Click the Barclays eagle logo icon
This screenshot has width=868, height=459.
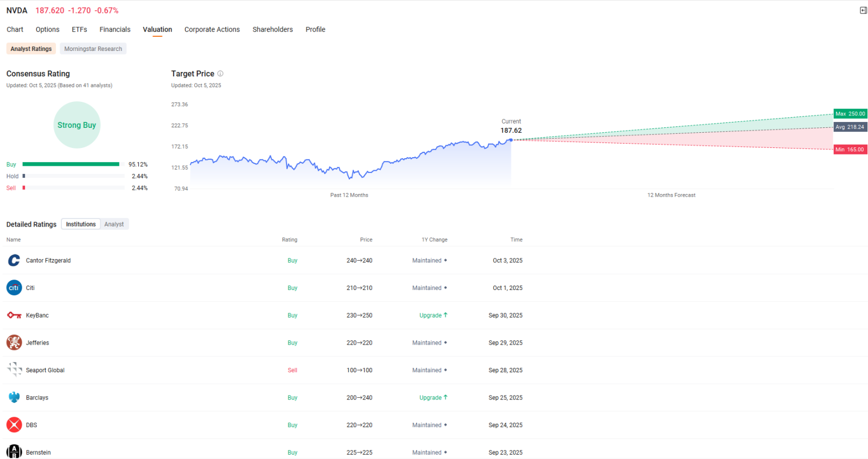click(14, 398)
